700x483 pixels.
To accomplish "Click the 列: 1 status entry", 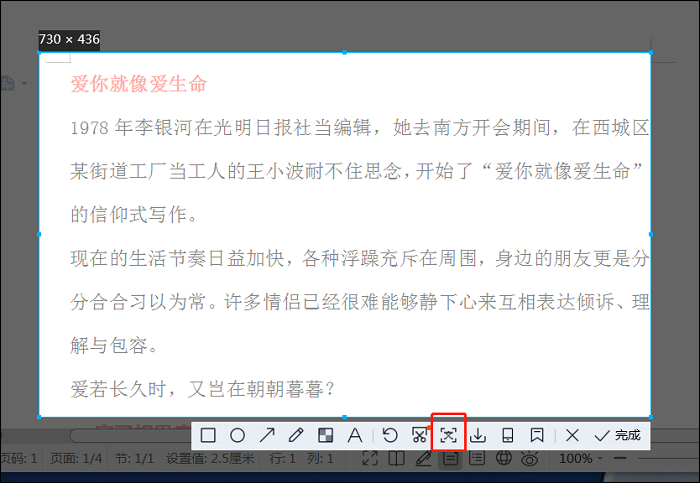I will coord(320,458).
